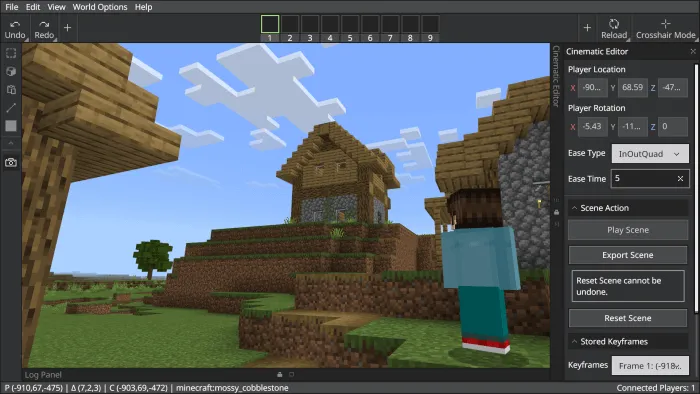
Task: Click 'minecraft:mossy_cobblestone' in status bar
Action: click(x=232, y=388)
